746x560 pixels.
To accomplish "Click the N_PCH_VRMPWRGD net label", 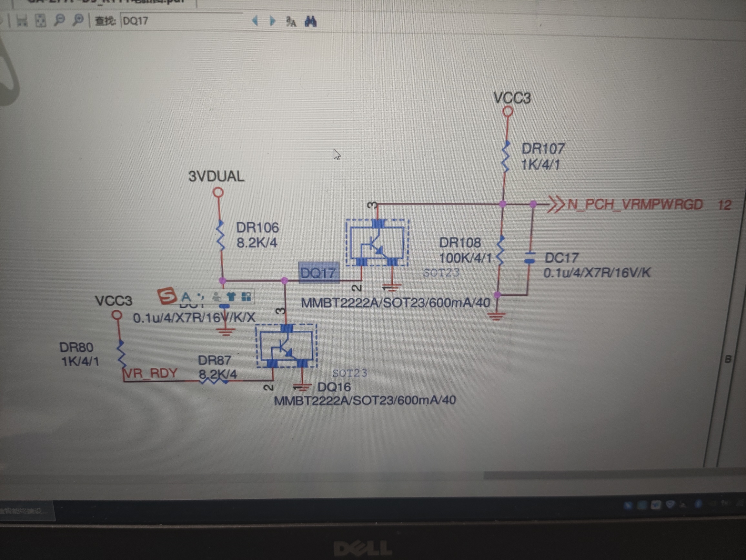I will 635,205.
